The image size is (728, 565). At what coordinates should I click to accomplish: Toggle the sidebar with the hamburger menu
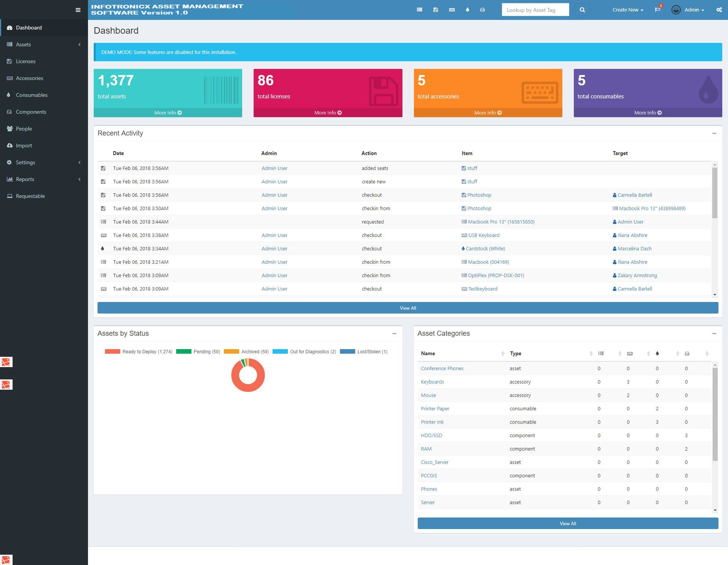[x=78, y=10]
